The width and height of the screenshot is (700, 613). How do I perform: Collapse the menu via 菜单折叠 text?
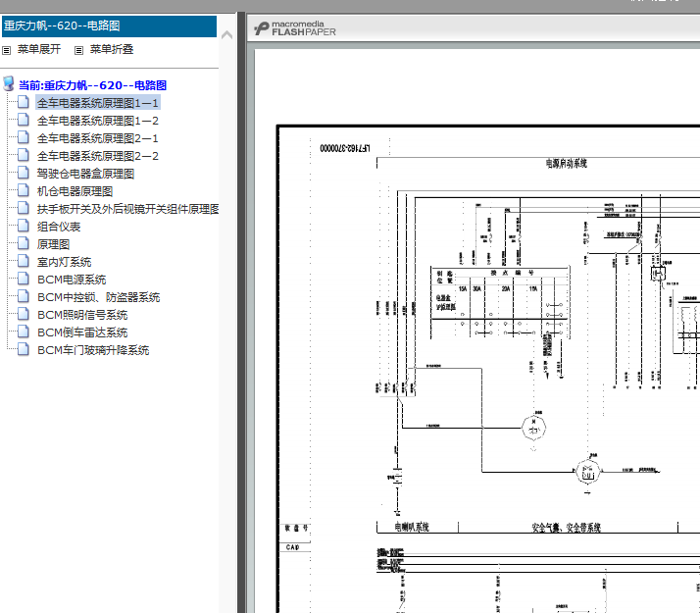[x=112, y=49]
